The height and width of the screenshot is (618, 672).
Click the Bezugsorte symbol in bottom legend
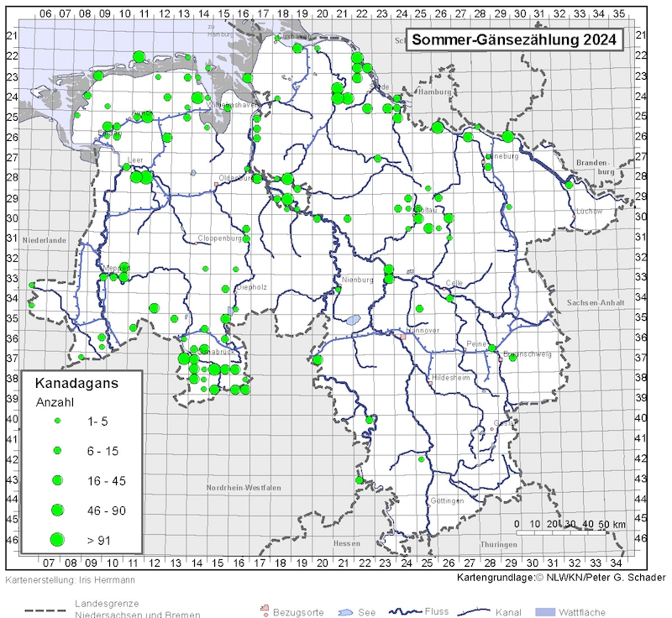coord(265,610)
